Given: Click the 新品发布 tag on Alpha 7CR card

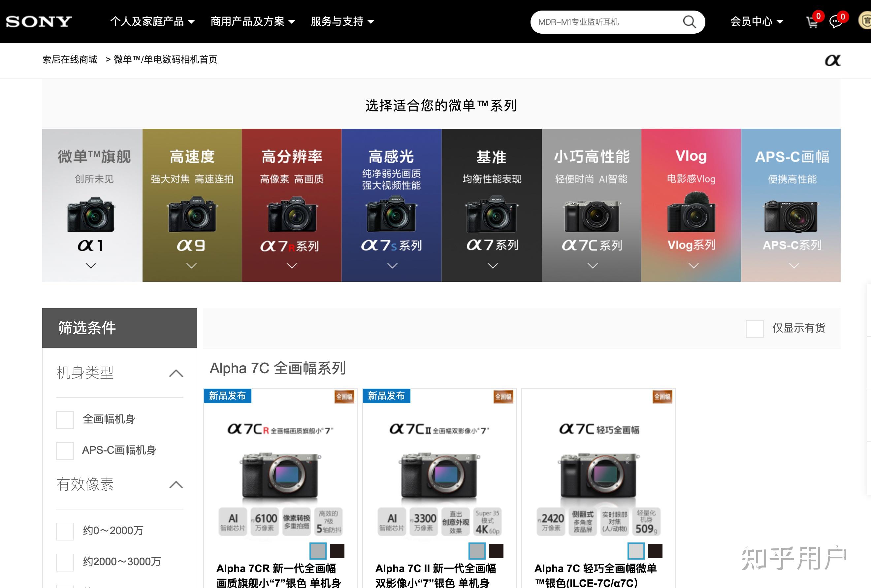Looking at the screenshot, I should point(228,396).
